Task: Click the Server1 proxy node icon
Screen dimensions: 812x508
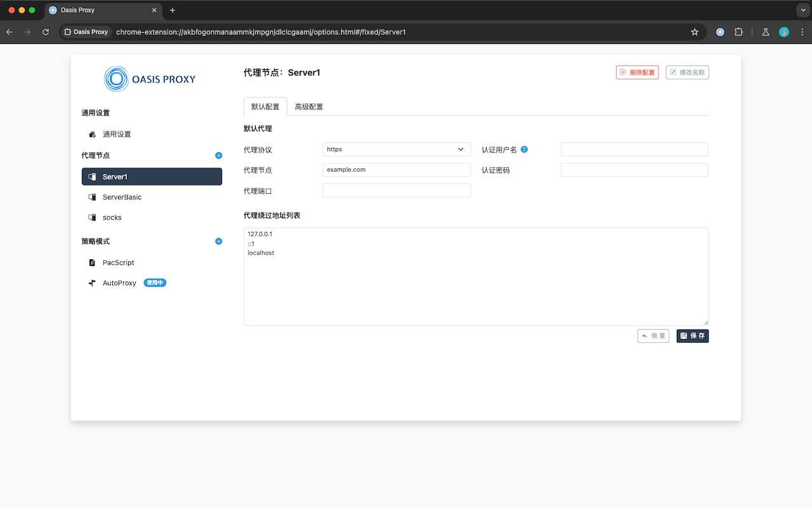Action: click(x=94, y=177)
